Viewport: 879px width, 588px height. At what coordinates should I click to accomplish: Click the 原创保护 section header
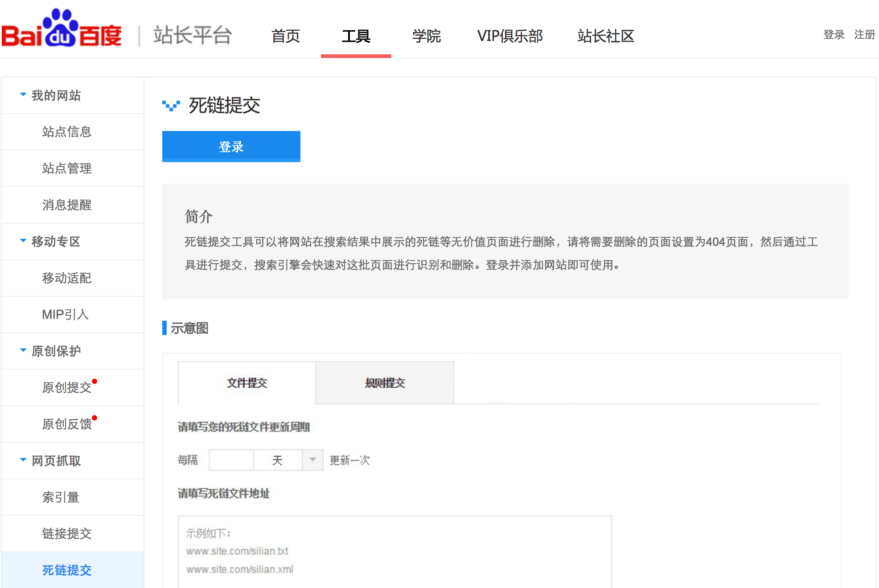(73, 351)
